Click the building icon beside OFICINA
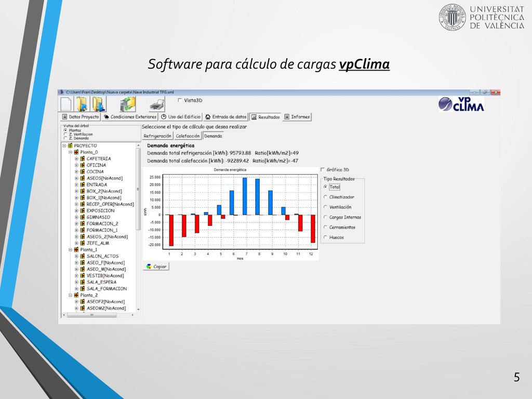The image size is (532, 399). click(83, 165)
